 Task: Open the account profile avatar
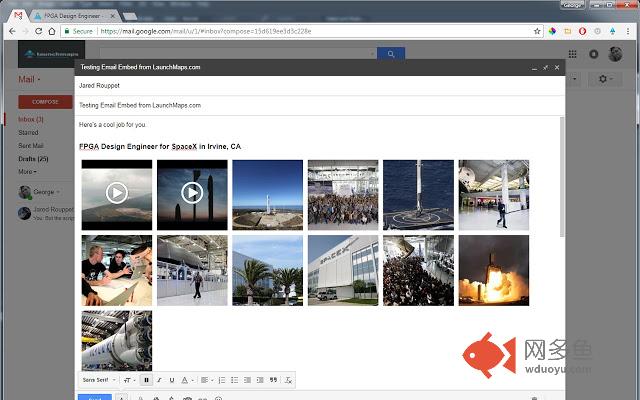(615, 54)
